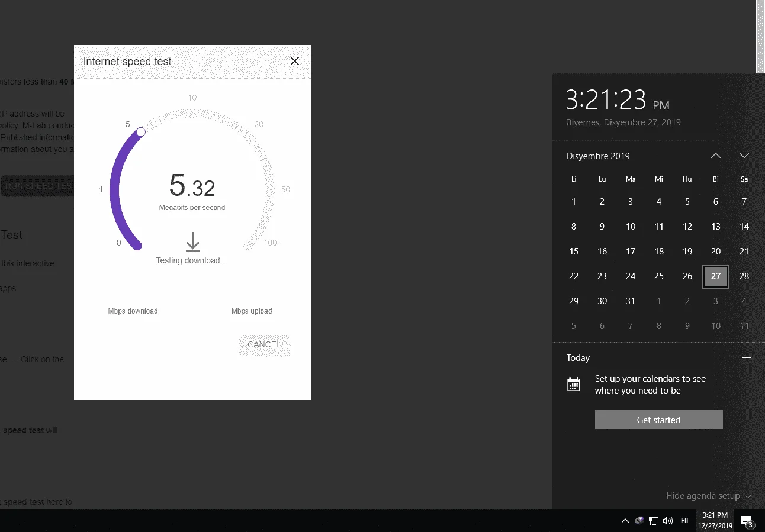Select December 31 in calendar

point(631,301)
